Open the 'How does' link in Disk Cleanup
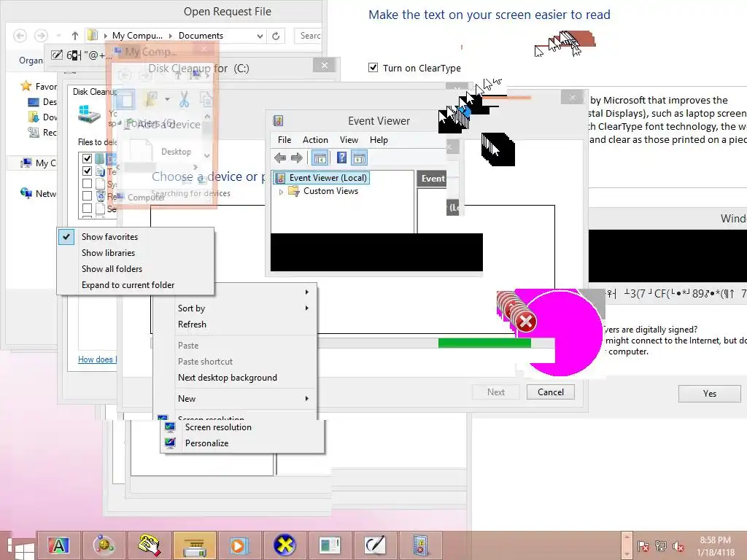Viewport: 747px width, 560px height. tap(97, 359)
